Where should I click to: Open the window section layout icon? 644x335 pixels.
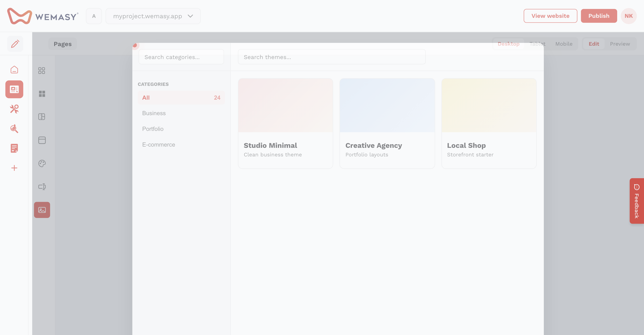tap(42, 140)
